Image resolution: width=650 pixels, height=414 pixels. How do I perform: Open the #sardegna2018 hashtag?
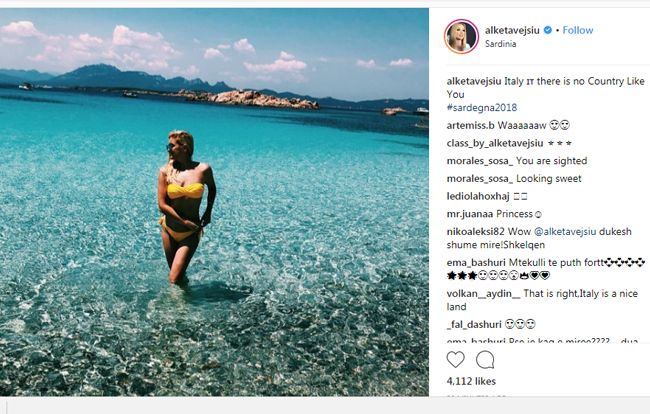coord(482,108)
